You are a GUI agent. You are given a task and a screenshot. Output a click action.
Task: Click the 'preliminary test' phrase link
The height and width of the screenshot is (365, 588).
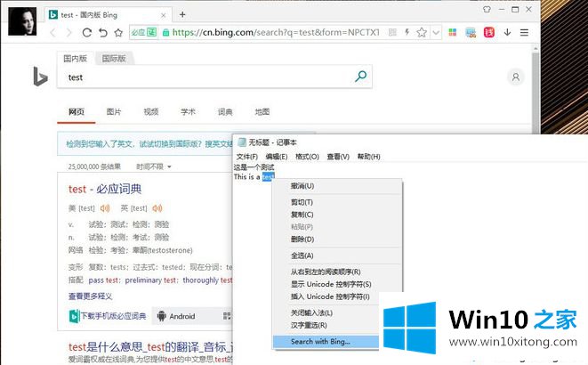pos(150,280)
